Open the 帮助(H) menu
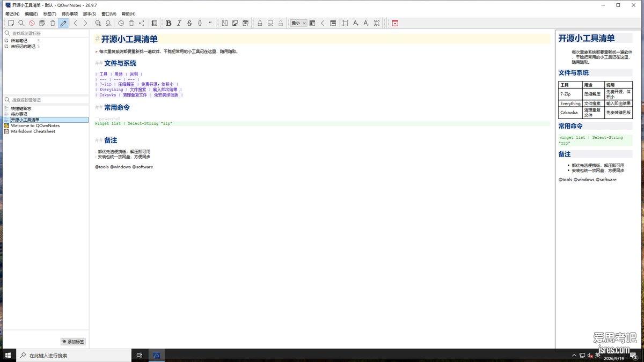The width and height of the screenshot is (644, 362). 129,14
